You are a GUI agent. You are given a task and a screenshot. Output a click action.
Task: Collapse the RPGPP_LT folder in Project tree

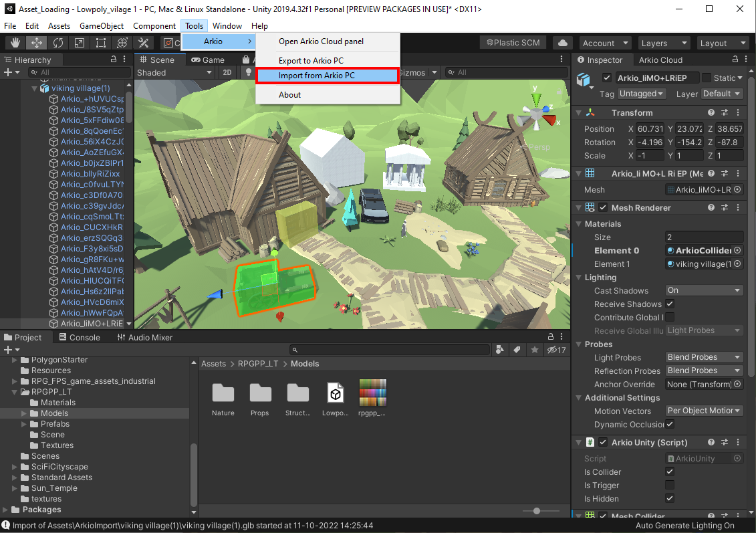pos(15,392)
